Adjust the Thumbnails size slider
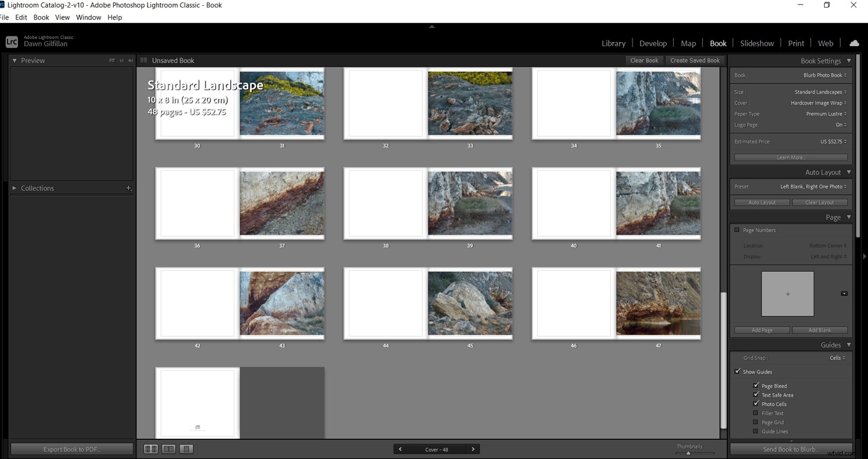 click(689, 453)
